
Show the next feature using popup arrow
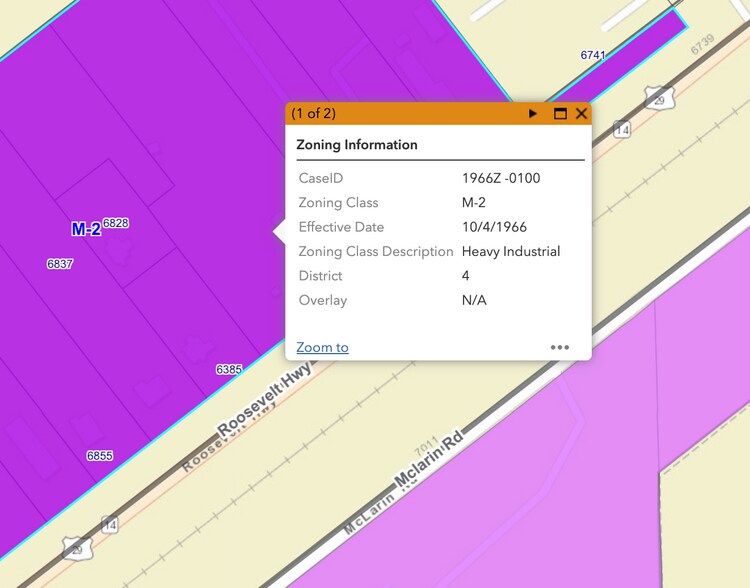534,114
